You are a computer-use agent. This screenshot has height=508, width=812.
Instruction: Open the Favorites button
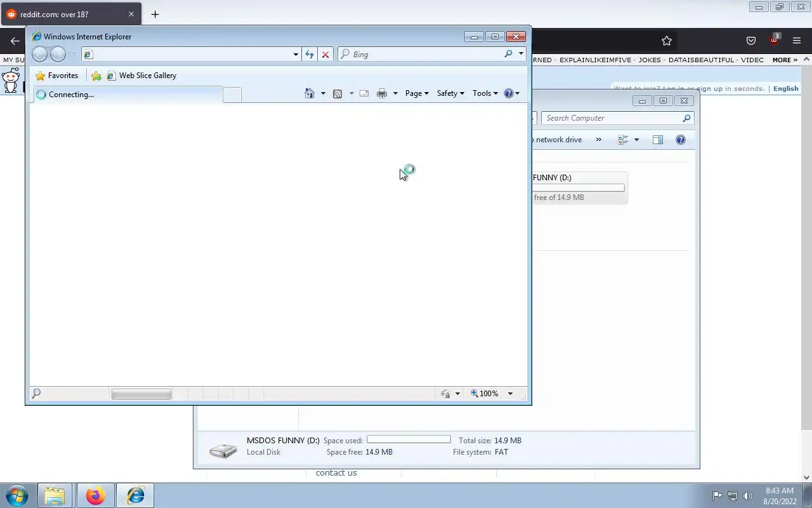[57, 76]
